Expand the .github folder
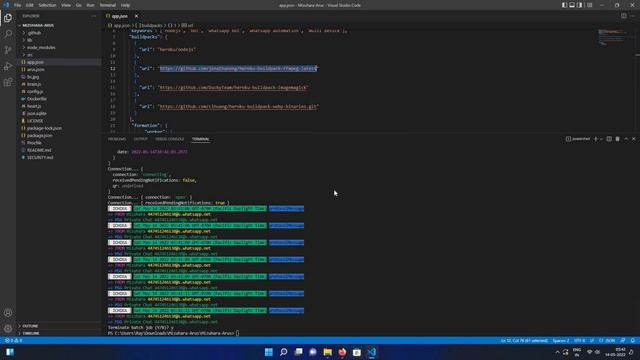640x360 pixels. click(x=34, y=33)
